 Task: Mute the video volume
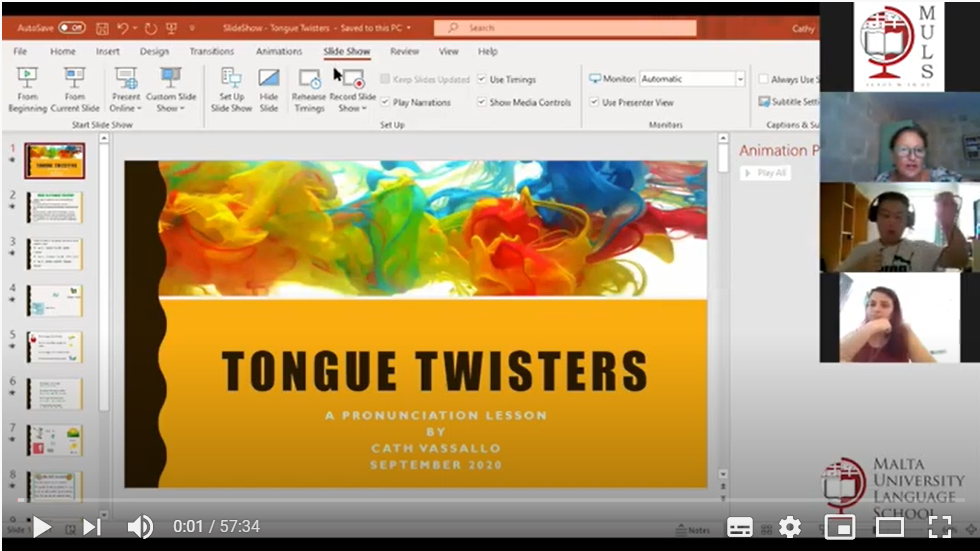[x=140, y=527]
